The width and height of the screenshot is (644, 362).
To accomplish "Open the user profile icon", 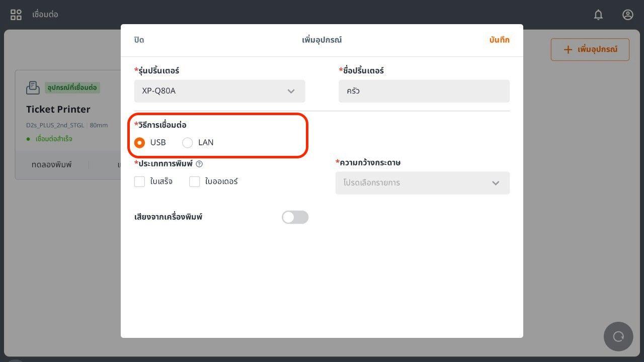I will (x=627, y=15).
